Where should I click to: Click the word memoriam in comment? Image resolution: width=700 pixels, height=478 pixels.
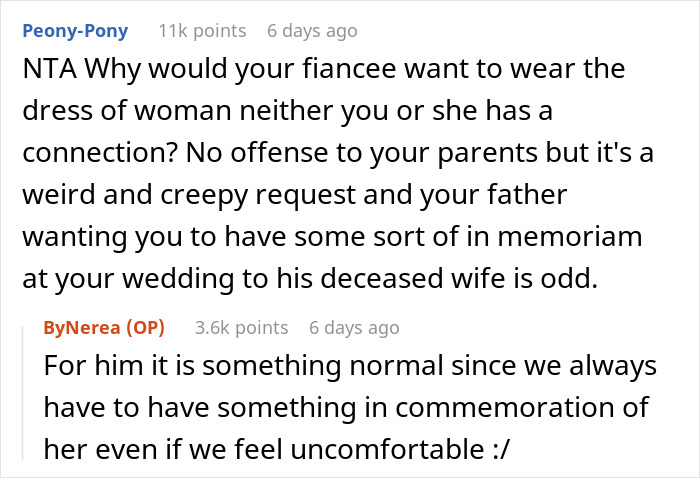[x=570, y=237]
